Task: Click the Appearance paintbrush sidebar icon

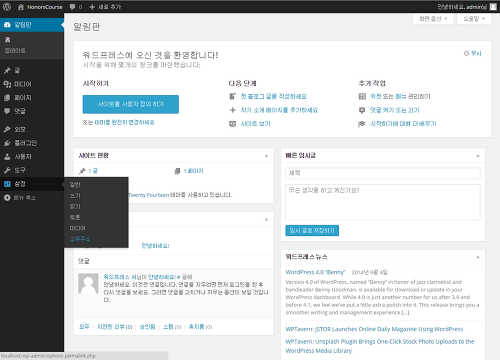Action: pos(7,129)
